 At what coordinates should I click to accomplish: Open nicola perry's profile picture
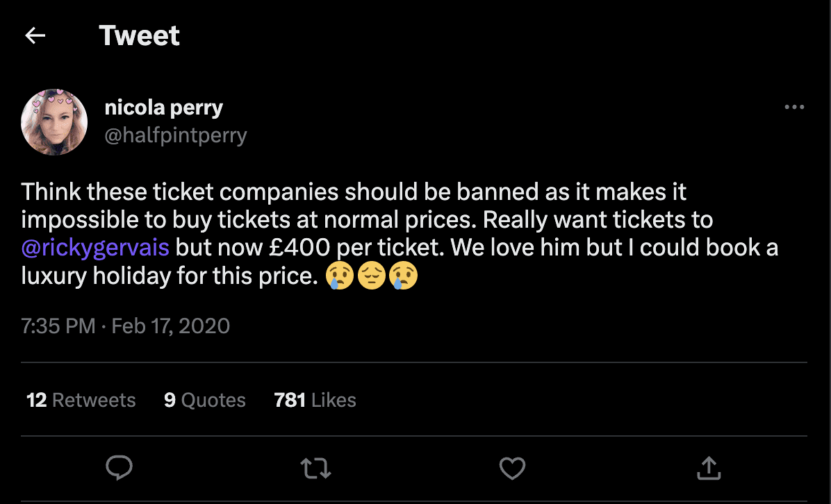coord(54,122)
